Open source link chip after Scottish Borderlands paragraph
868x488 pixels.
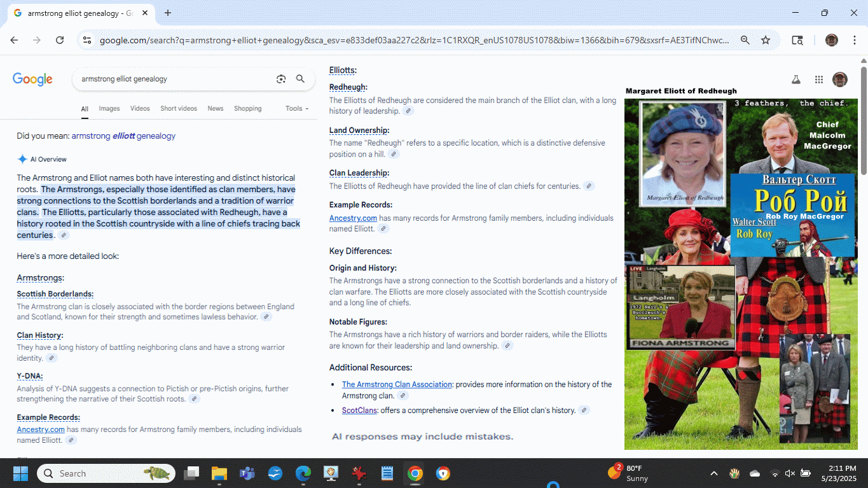266,317
